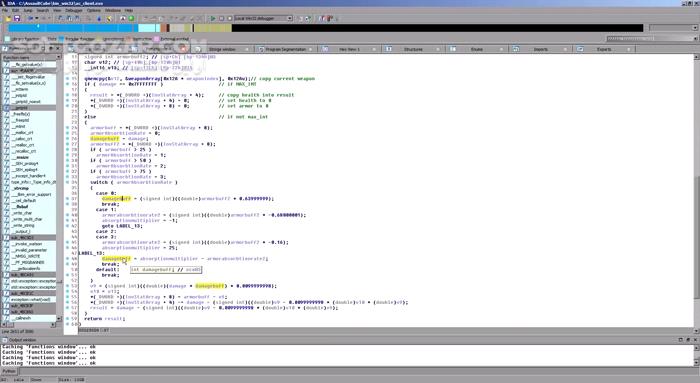This screenshot has width=700, height=383.
Task: Toggle breakpoint dot on 'return result' line
Action: 67,319
